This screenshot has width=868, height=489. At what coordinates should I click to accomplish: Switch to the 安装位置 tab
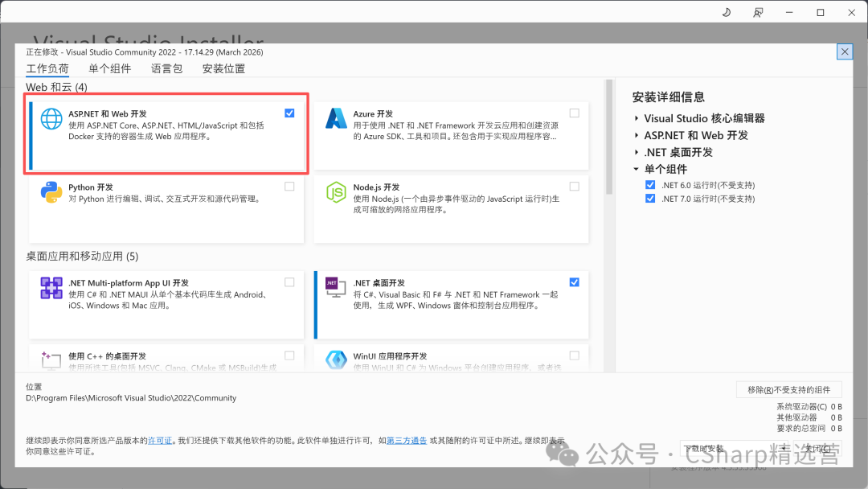[x=223, y=68]
